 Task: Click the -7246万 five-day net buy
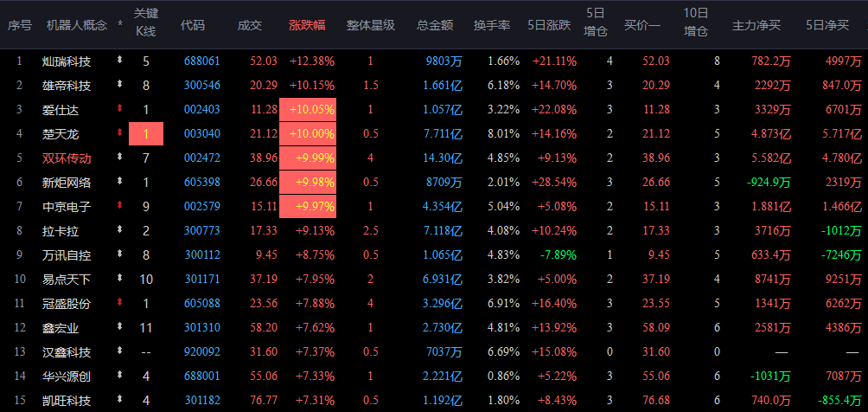click(839, 255)
